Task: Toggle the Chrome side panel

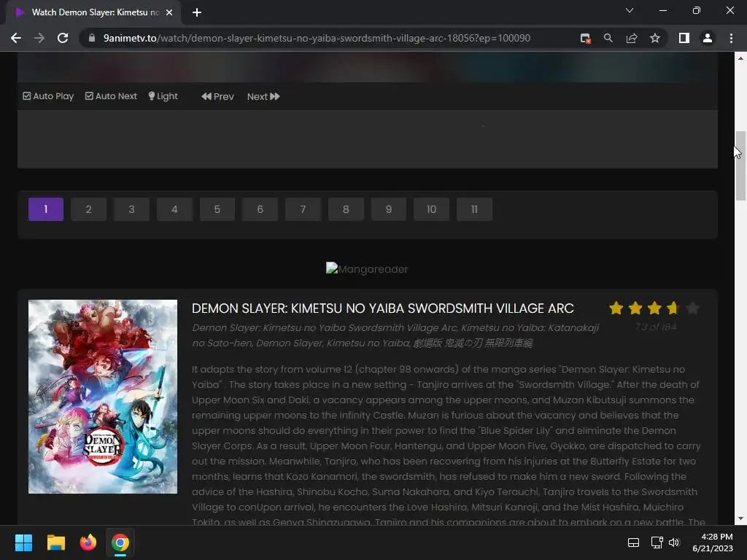Action: pyautogui.click(x=684, y=38)
